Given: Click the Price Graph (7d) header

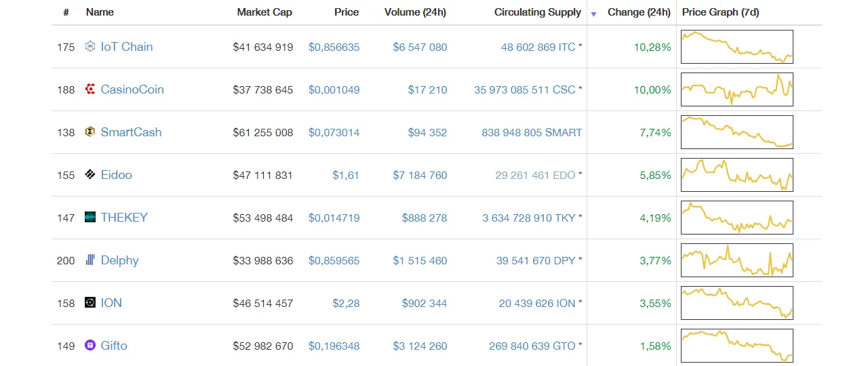Looking at the screenshot, I should point(719,12).
